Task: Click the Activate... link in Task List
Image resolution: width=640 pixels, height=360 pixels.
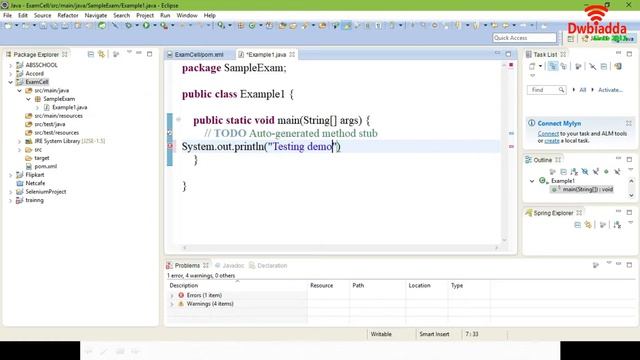Action: pos(610,90)
